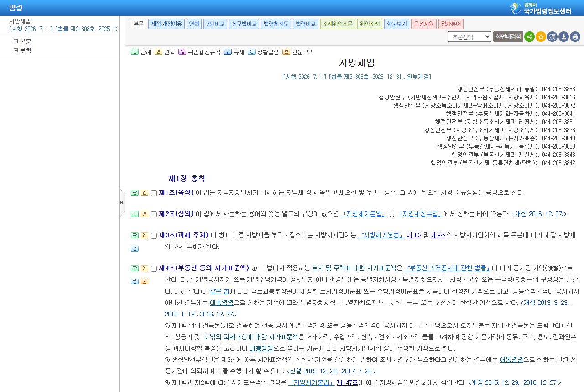584x392 pixels.
Task: Download the law using the download icon
Action: pos(563,37)
